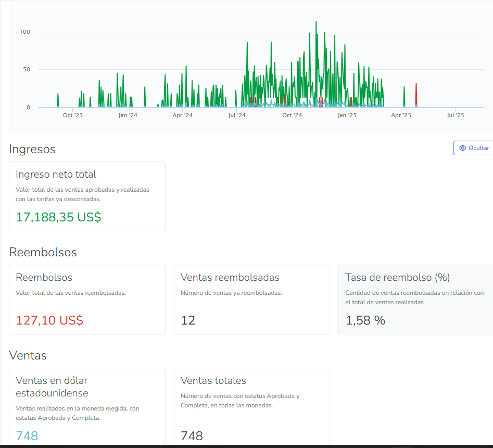Viewport: 493px width, 448px height.
Task: Click the Jul '25 x-axis label
Action: 455,116
